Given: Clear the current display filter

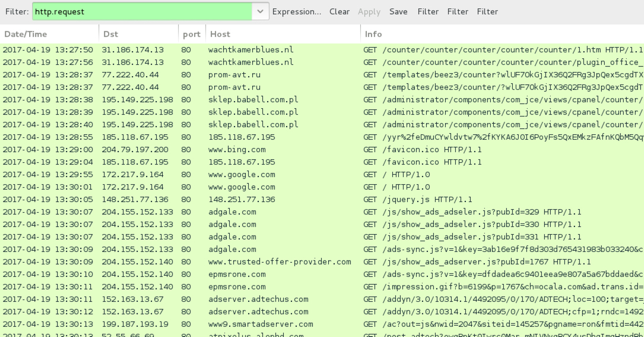Looking at the screenshot, I should (340, 11).
